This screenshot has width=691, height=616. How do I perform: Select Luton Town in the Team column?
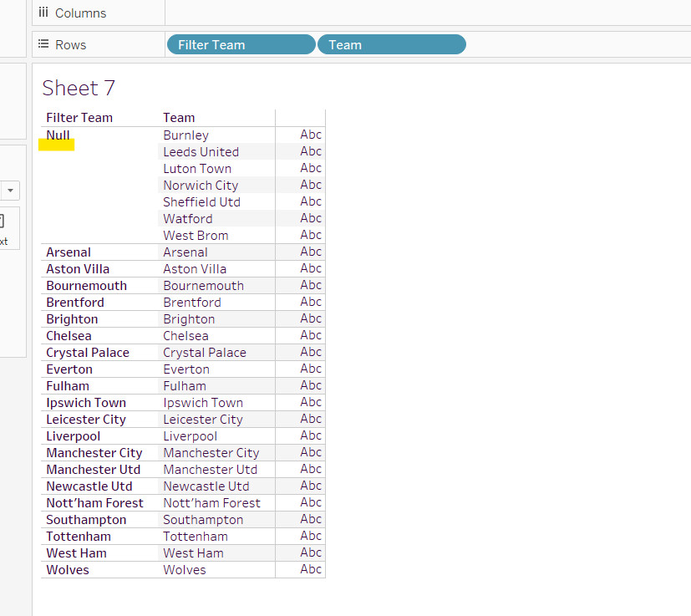(x=197, y=169)
